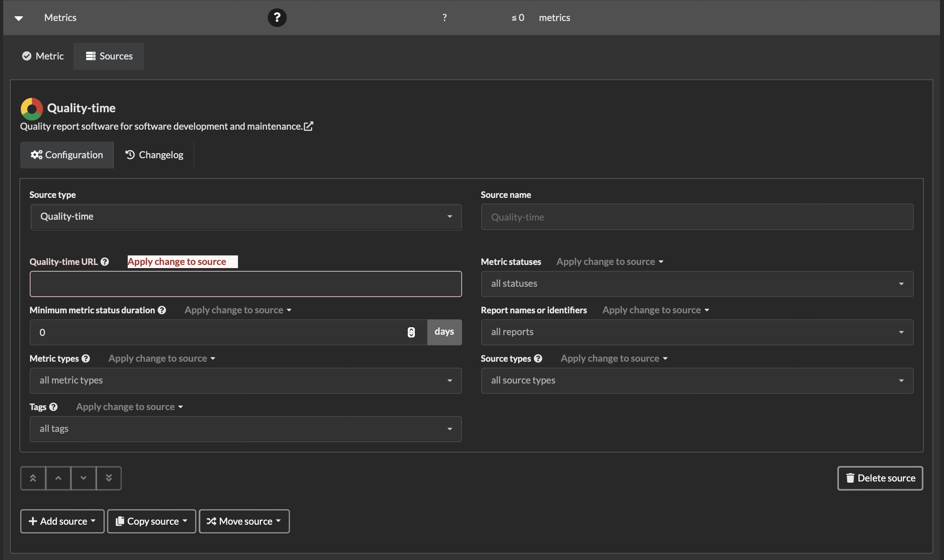Click the Add source button
The image size is (944, 560).
[62, 522]
